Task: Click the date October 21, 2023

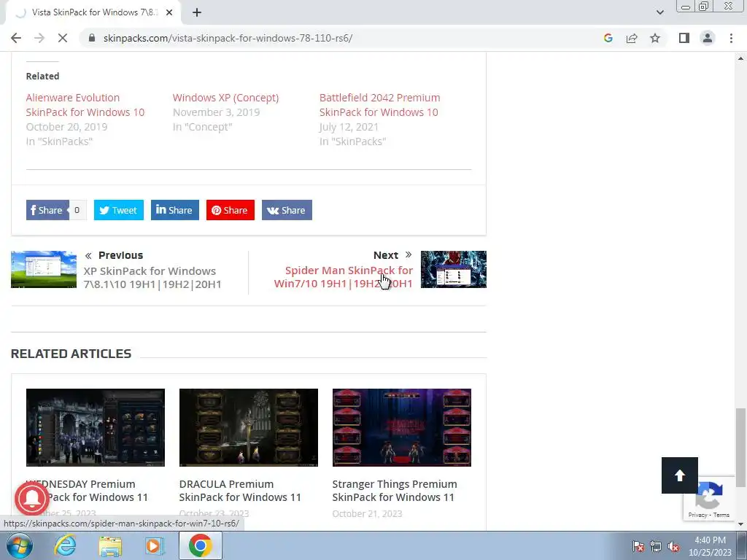Action: coord(368,513)
